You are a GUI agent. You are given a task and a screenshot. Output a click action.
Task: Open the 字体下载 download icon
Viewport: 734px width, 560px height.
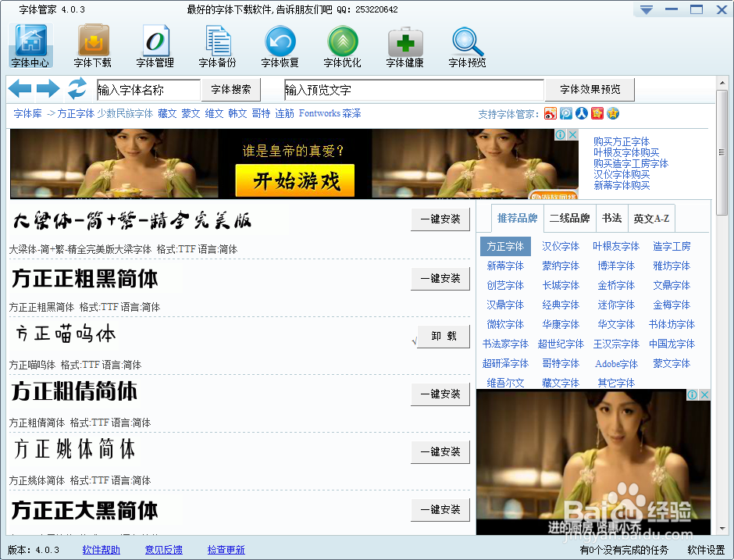92,45
